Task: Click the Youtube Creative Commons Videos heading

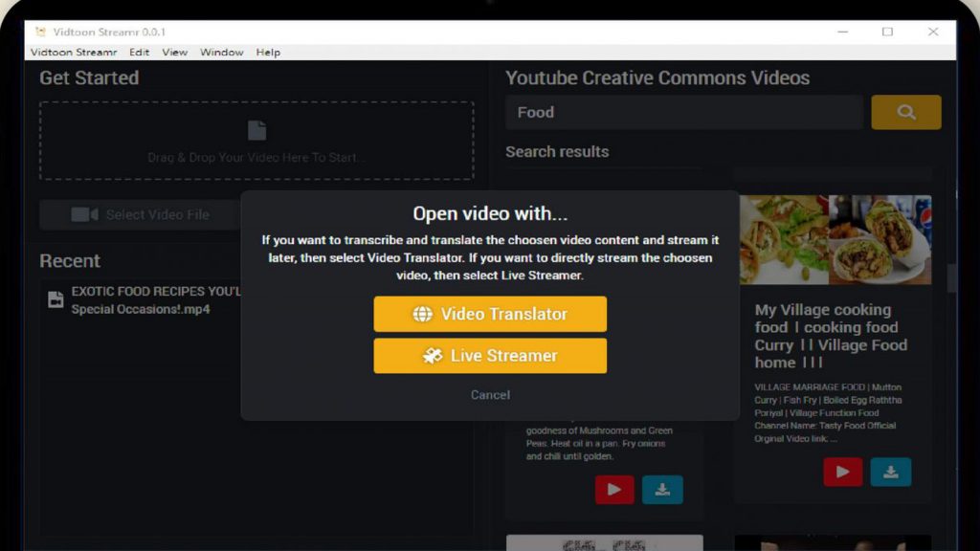Action: pyautogui.click(x=657, y=78)
